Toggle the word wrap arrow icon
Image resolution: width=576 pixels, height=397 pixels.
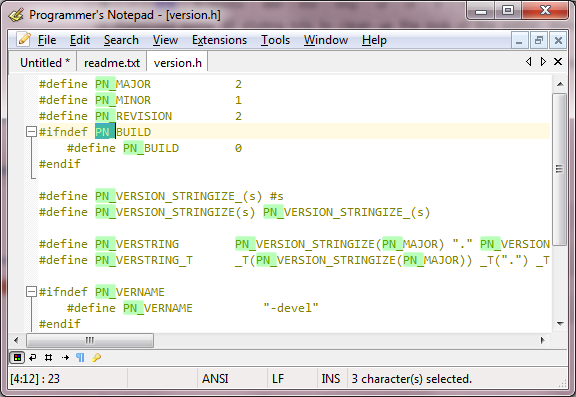(x=33, y=357)
